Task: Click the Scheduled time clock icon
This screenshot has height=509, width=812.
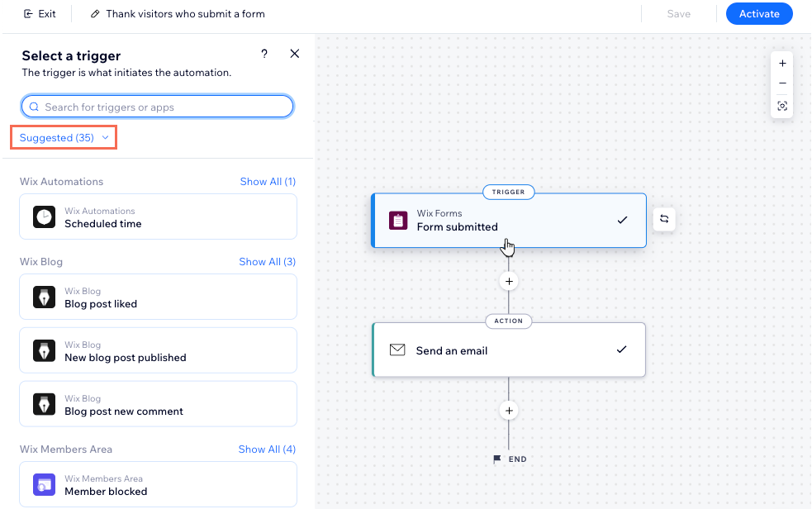Action: click(x=44, y=216)
